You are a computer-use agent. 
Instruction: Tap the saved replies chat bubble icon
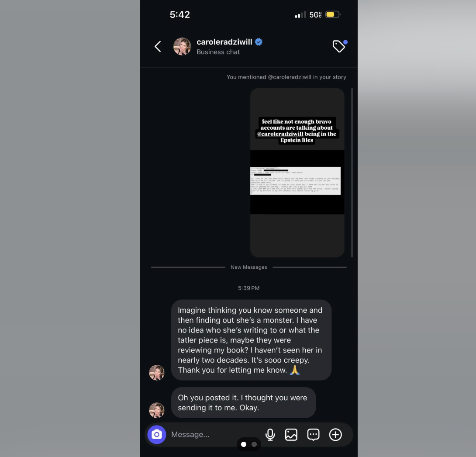point(313,435)
